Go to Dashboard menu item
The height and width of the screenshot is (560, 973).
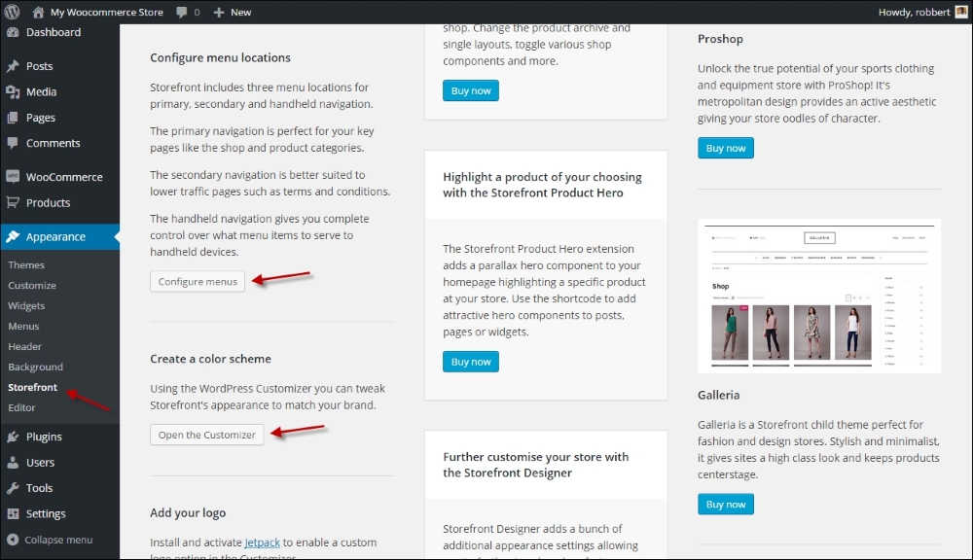(x=54, y=32)
